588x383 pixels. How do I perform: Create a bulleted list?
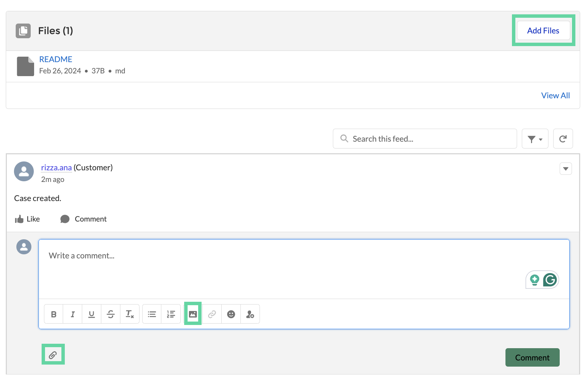(x=151, y=314)
